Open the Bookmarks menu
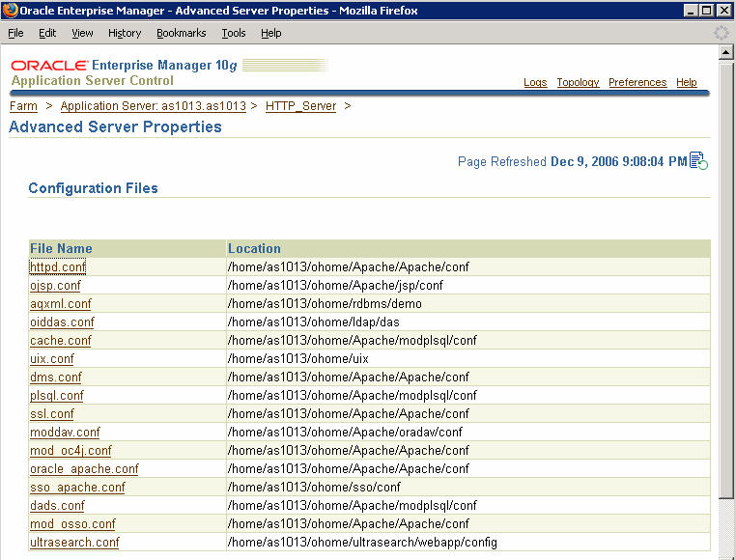 coord(182,33)
